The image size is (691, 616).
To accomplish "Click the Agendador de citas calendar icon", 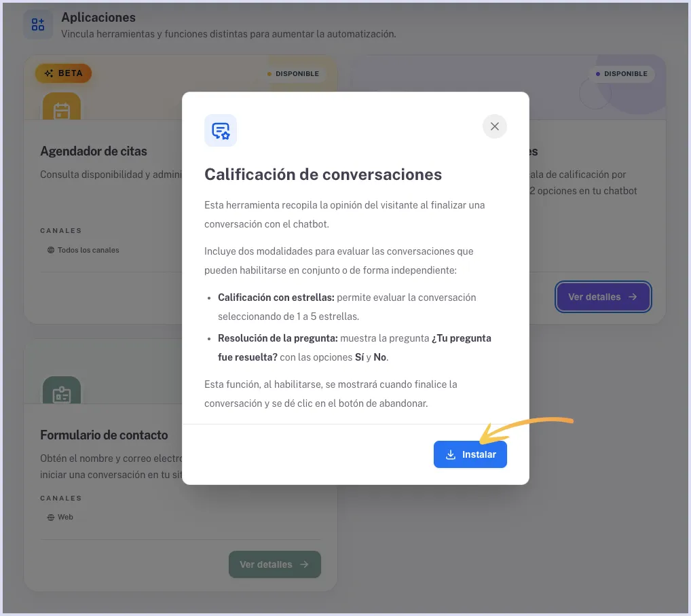I will [62, 107].
